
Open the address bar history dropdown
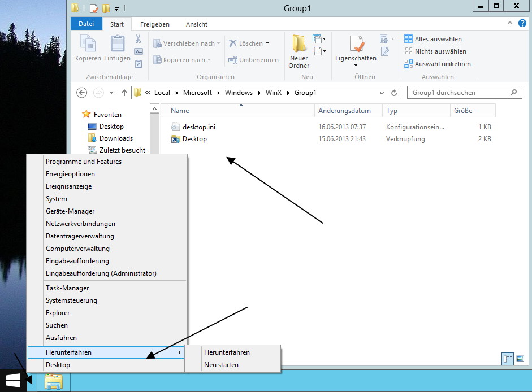382,93
